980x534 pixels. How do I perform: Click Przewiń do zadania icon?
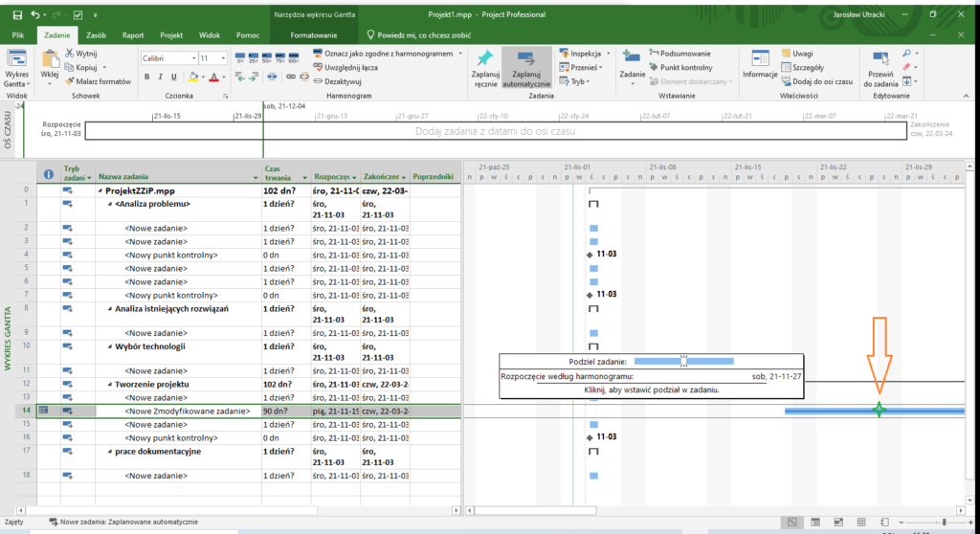coord(879,59)
